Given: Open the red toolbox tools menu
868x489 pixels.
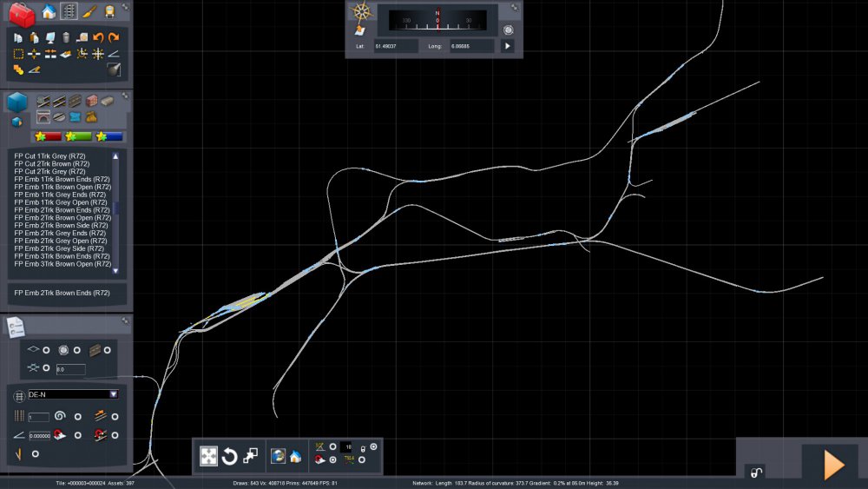Looking at the screenshot, I should click(22, 13).
